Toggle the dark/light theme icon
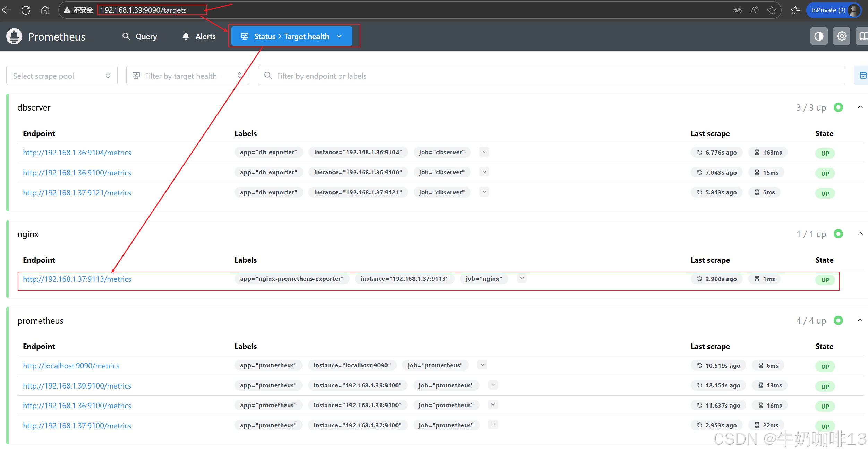868x453 pixels. pyautogui.click(x=819, y=36)
